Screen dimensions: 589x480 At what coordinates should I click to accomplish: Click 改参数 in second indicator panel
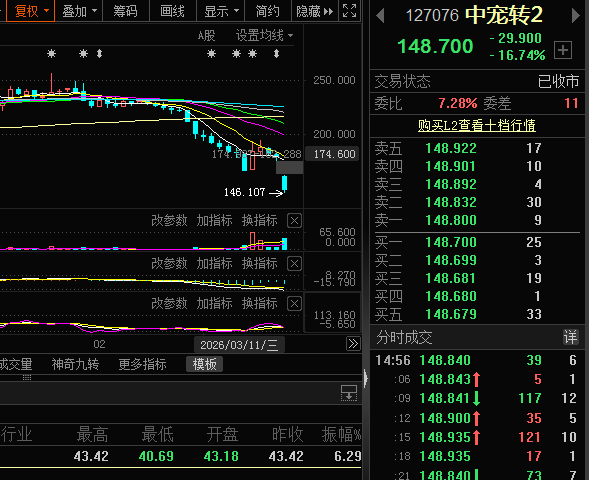[169, 263]
